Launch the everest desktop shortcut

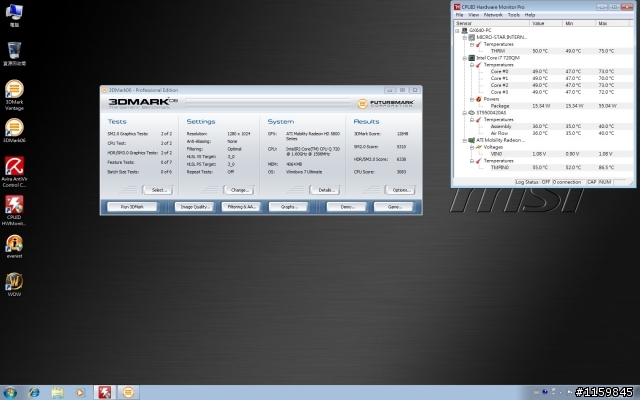[x=14, y=243]
